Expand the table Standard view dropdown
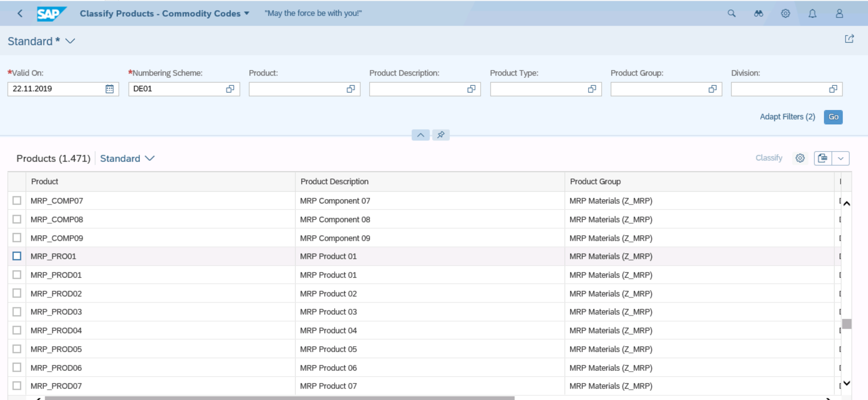Screen dimensions: 868x400 point(150,158)
